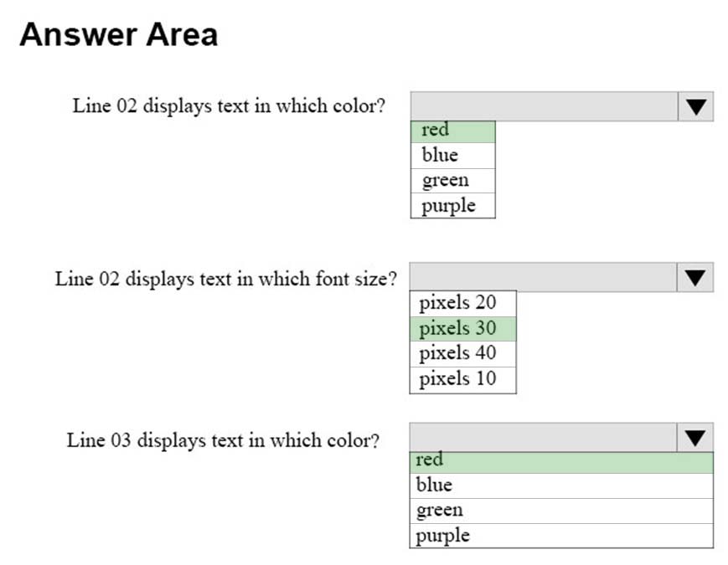Screen dimensions: 728x565
Task: Open the Line 02 font size dropdown arrow
Action: [x=695, y=277]
